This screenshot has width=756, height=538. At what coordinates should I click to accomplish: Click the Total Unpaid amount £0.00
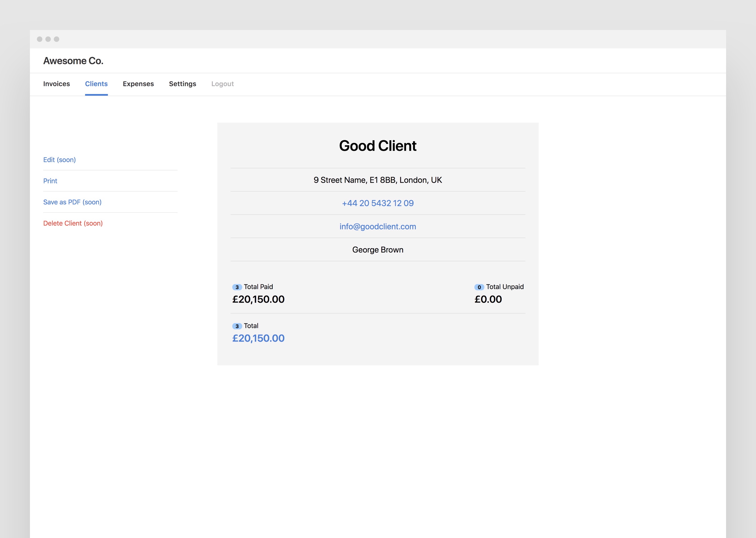(488, 299)
